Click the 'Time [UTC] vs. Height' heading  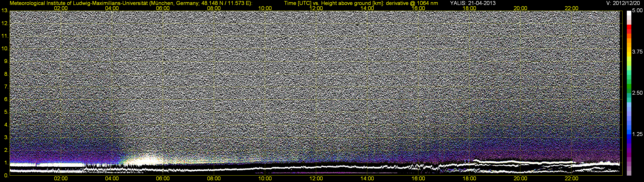pos(334,3)
